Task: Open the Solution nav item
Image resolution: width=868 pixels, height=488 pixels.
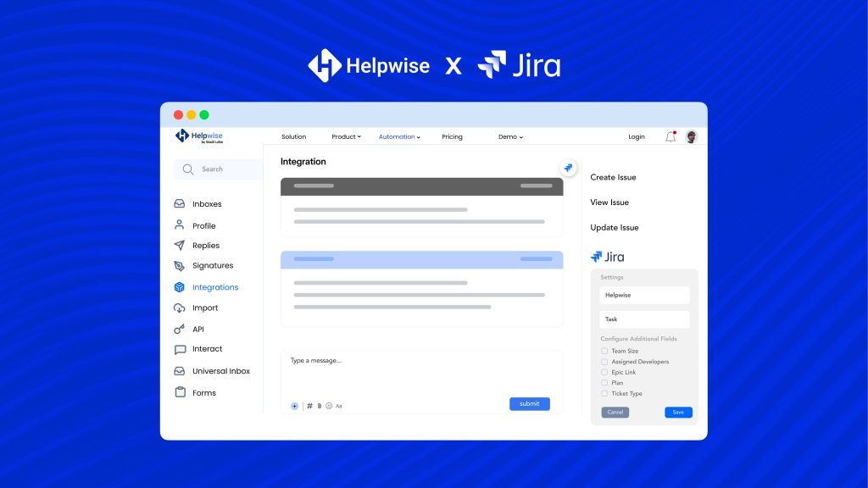Action: [293, 136]
